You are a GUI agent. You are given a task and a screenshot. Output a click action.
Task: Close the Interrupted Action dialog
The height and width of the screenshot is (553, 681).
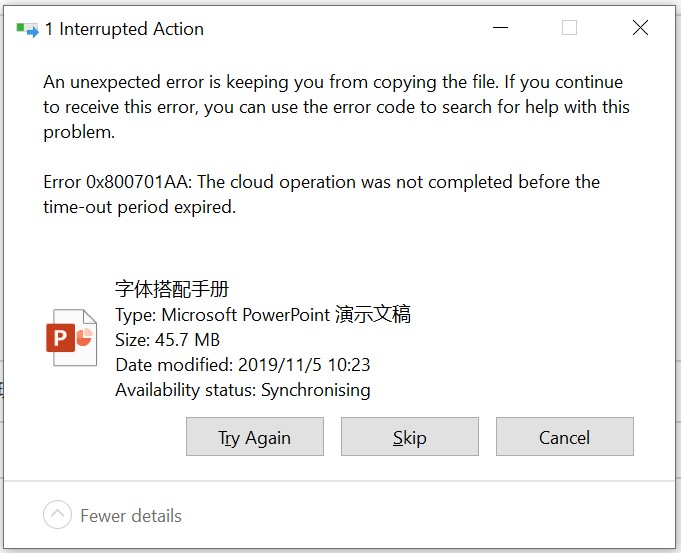[640, 28]
